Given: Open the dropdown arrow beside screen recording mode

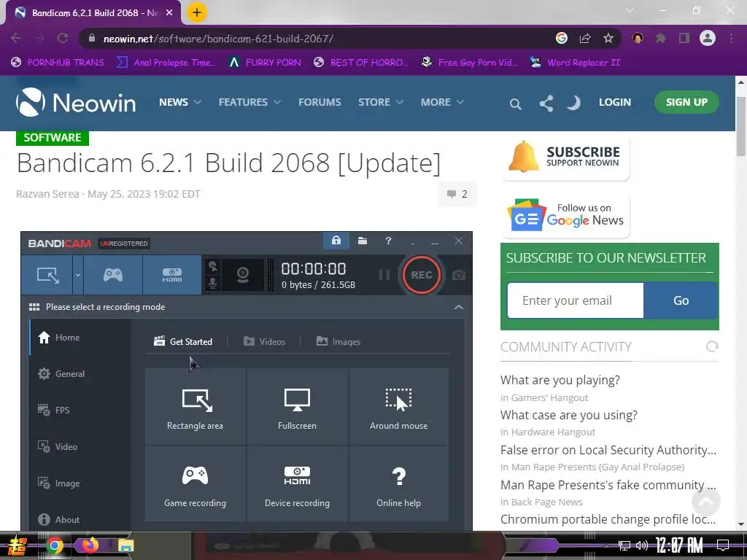Looking at the screenshot, I should pyautogui.click(x=77, y=275).
